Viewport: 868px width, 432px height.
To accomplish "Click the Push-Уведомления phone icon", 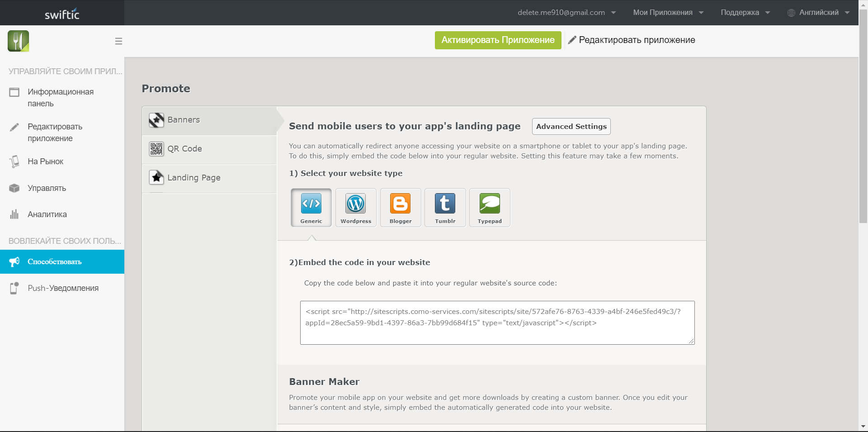I will pos(14,288).
